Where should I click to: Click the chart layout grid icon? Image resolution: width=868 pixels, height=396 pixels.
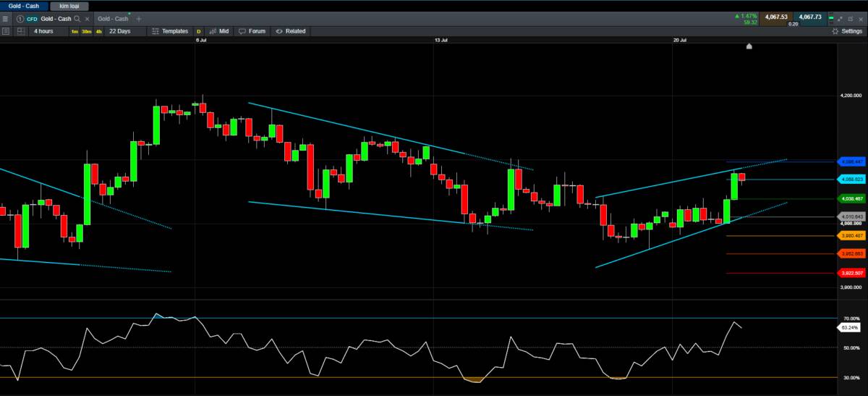click(x=21, y=31)
